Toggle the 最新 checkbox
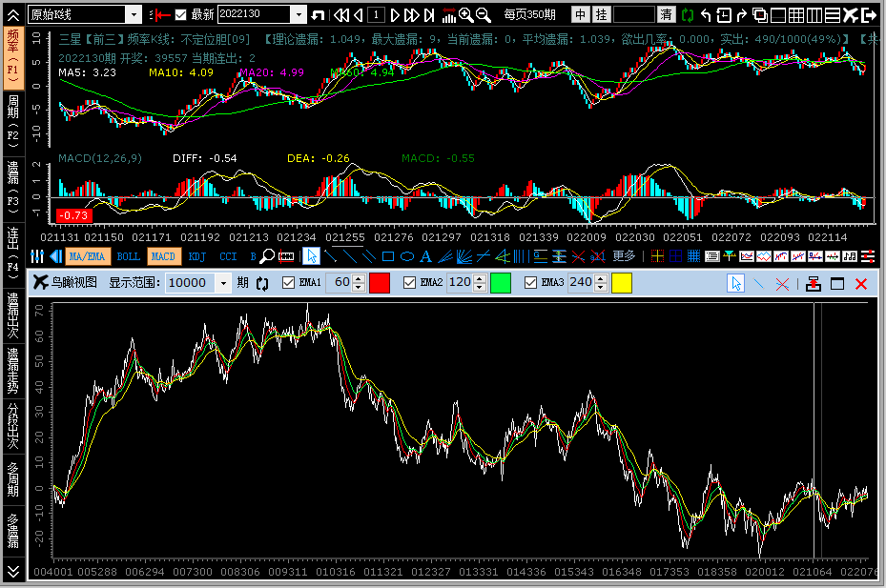 [x=180, y=14]
